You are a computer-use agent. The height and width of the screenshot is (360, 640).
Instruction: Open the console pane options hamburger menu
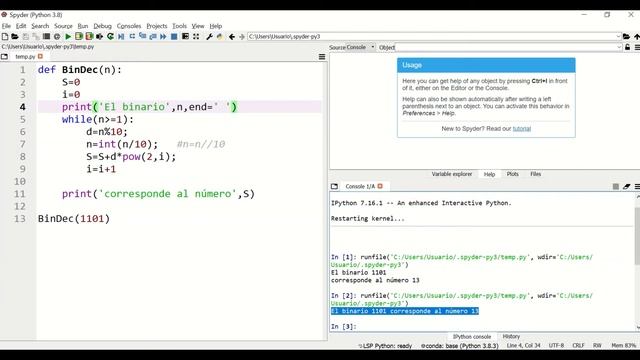(x=637, y=187)
